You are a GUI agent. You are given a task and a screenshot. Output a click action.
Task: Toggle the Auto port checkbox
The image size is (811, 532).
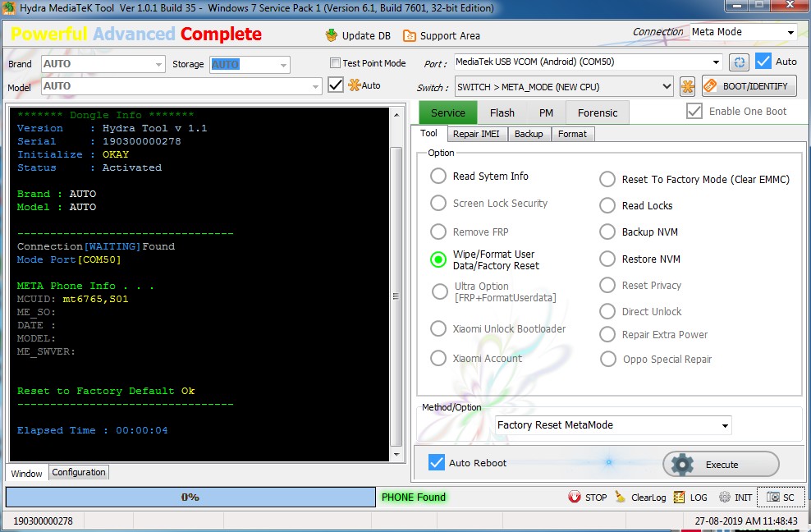[763, 61]
